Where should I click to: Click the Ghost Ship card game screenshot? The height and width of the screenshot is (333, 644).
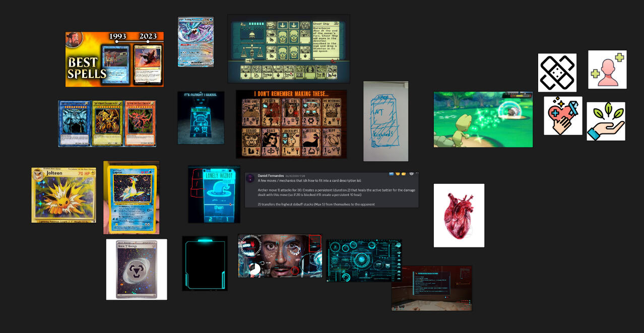point(288,48)
